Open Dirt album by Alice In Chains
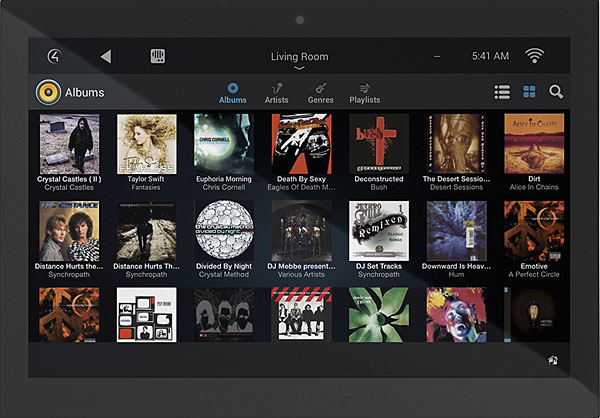This screenshot has height=418, width=600. (534, 144)
